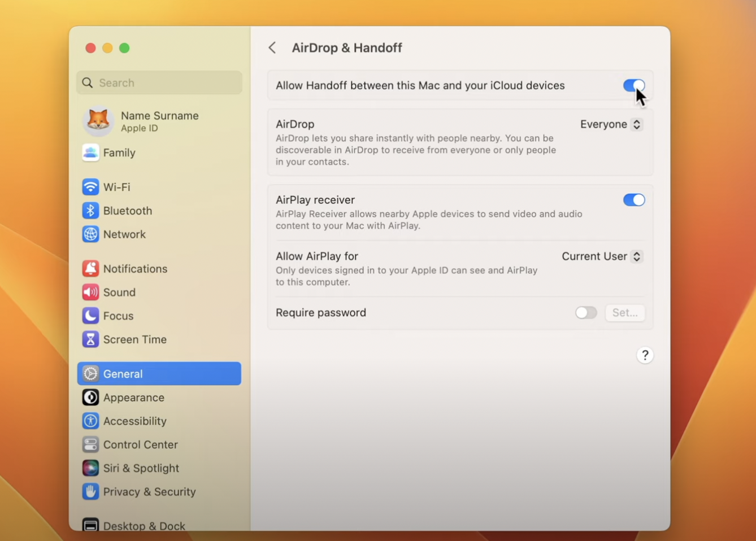Click the Bluetooth icon in sidebar
This screenshot has width=756, height=541.
point(90,211)
